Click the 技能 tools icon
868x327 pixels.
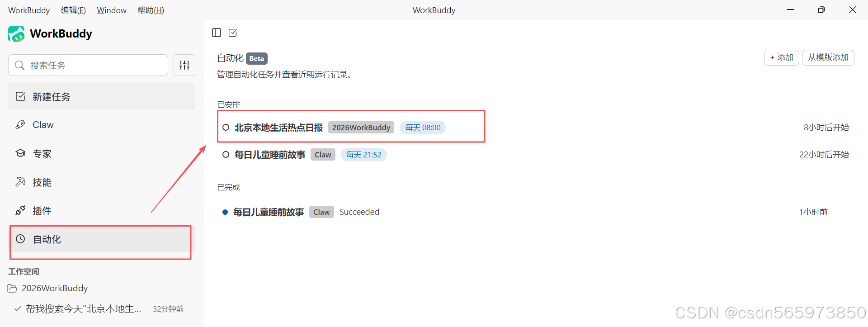(x=20, y=182)
